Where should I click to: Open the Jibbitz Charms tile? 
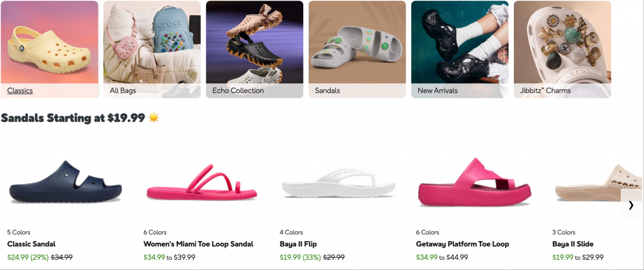(562, 49)
